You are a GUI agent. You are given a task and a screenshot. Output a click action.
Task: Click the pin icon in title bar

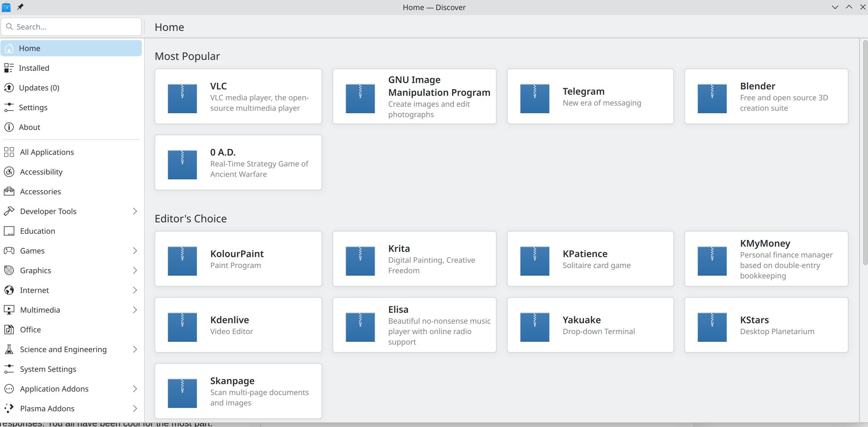click(x=20, y=7)
